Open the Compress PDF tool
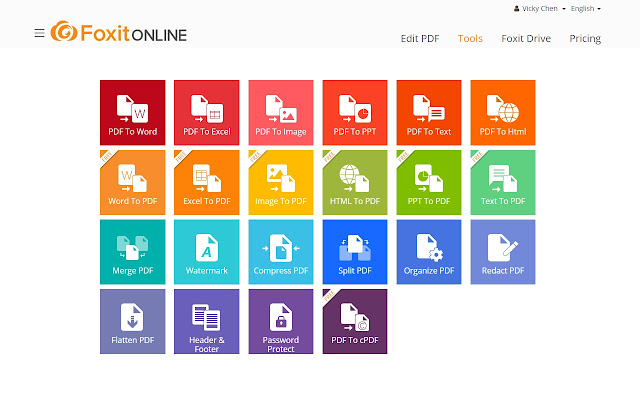 pos(281,251)
